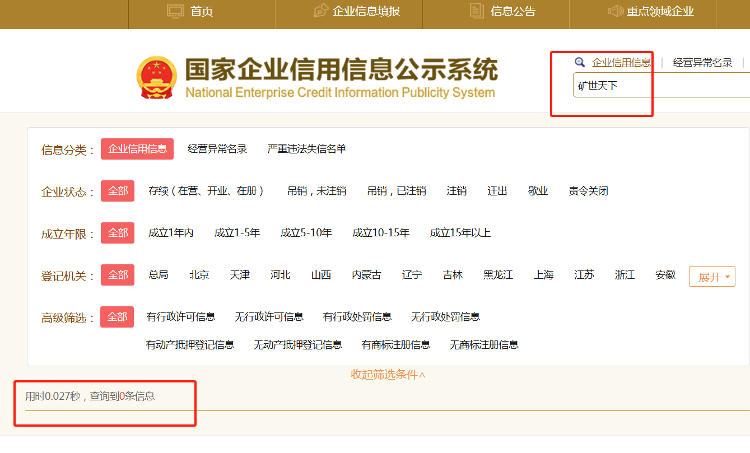Choose 北京 as registration authority
750x453 pixels.
pos(199,275)
